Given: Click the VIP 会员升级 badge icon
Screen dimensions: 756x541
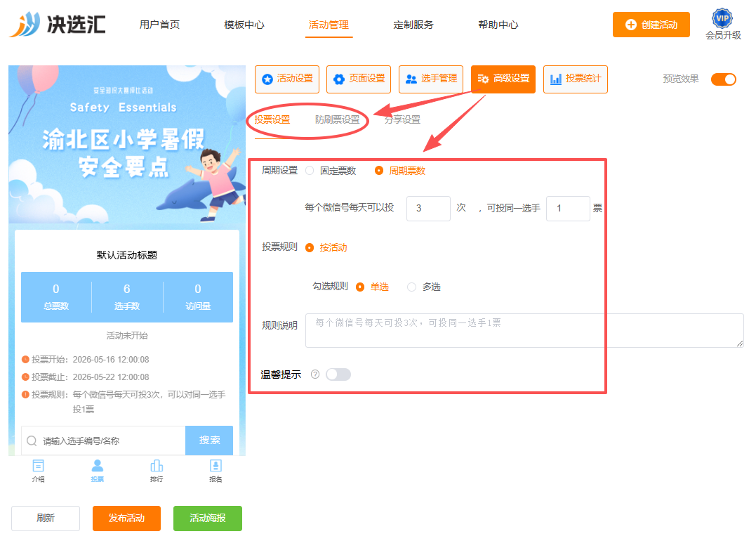Looking at the screenshot, I should (x=722, y=18).
